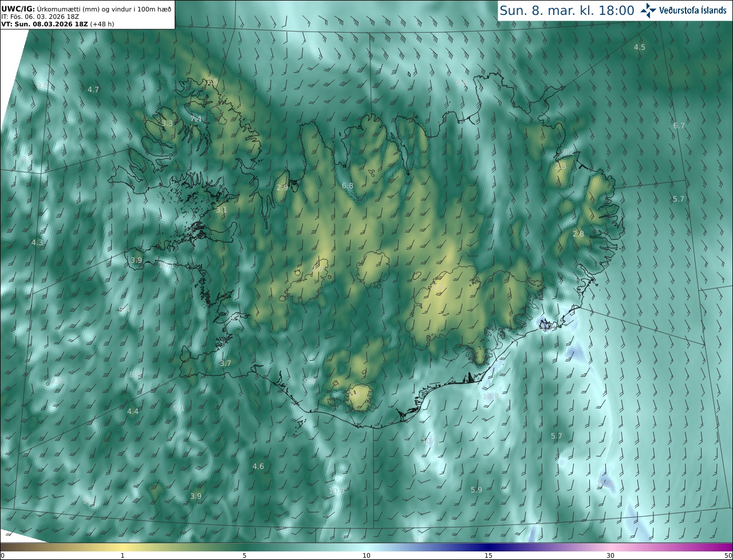This screenshot has width=733, height=560.
Task: Click the 6.7 value on the map
Action: 679,125
